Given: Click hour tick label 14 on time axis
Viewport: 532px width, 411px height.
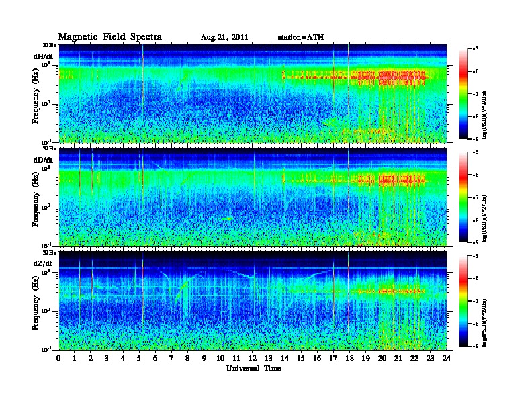Looking at the screenshot, I should click(x=285, y=358).
